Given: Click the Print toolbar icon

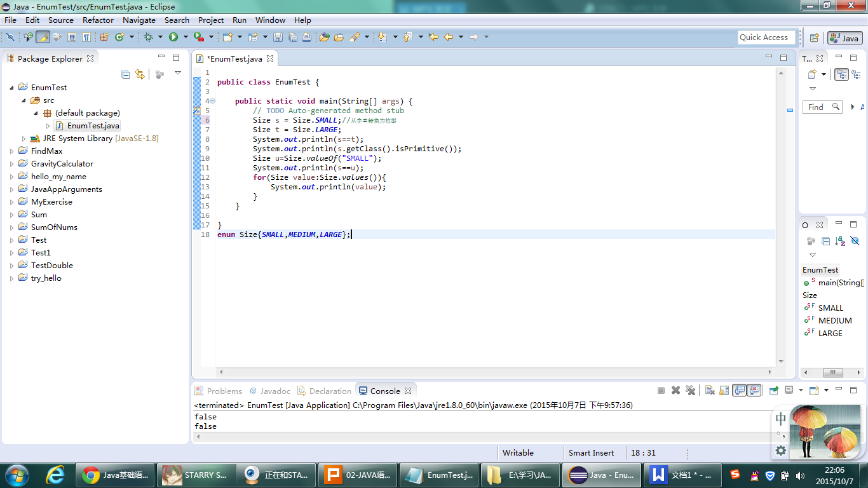Looking at the screenshot, I should (306, 37).
